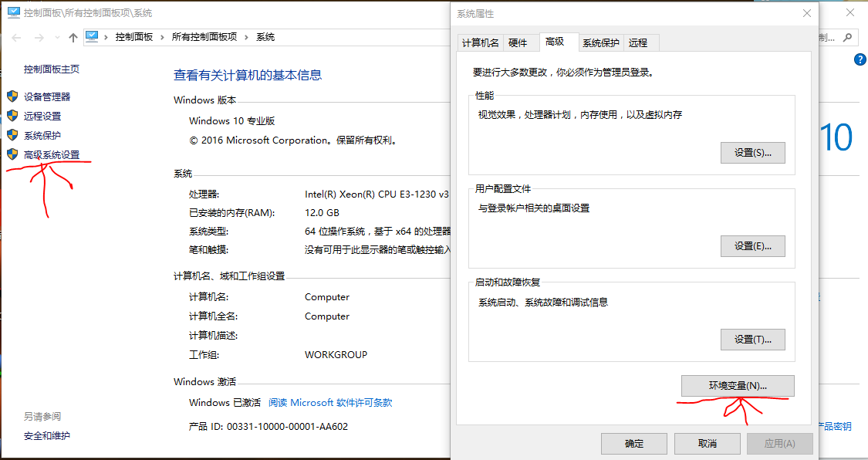868x460 pixels.
Task: Open user profile settings with 设置(E)...
Action: click(x=753, y=246)
